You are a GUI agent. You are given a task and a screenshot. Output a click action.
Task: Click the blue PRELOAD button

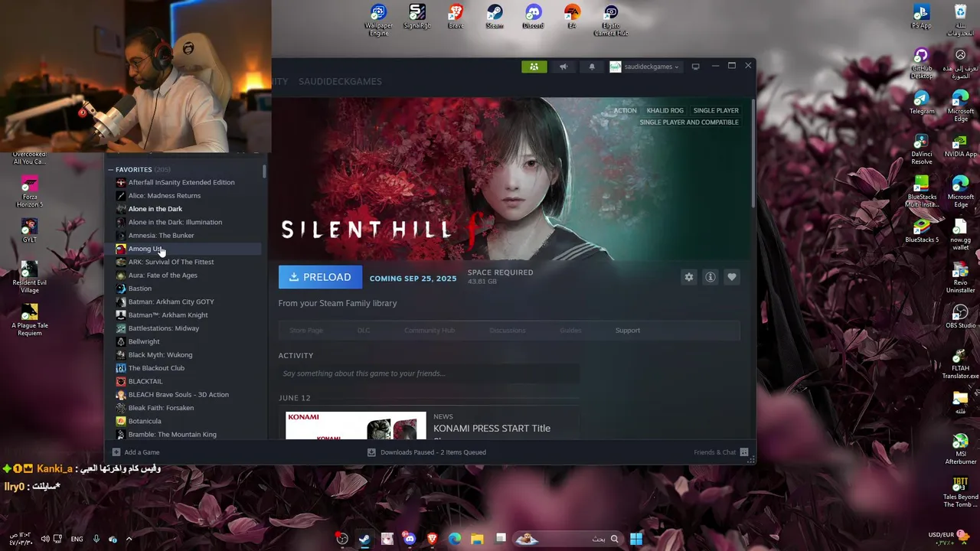[x=320, y=277]
